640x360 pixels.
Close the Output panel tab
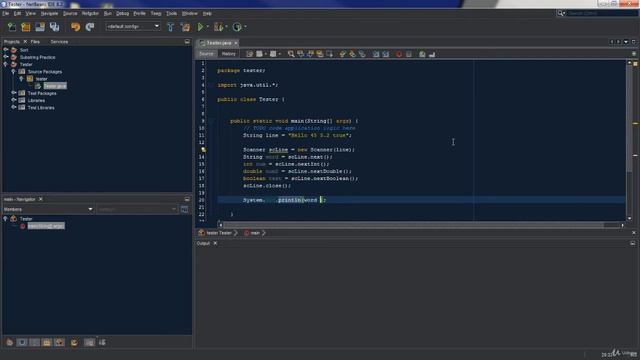215,243
